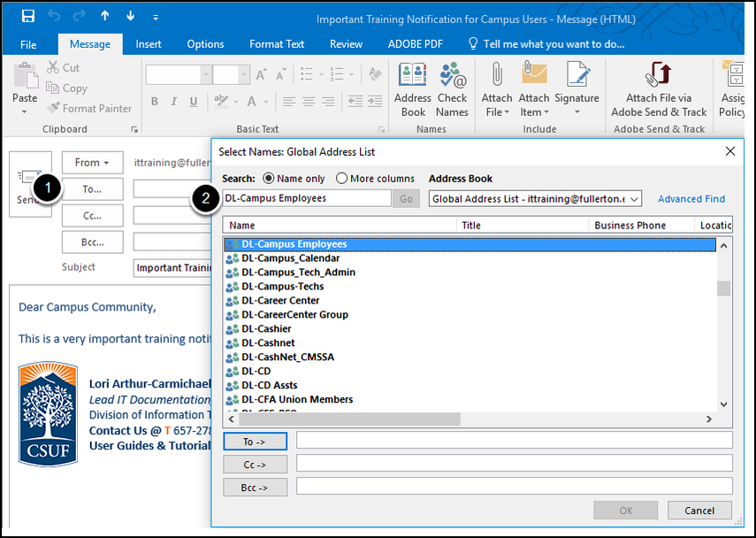Select Name only search option
Viewport: 756px width, 538px height.
[x=268, y=179]
